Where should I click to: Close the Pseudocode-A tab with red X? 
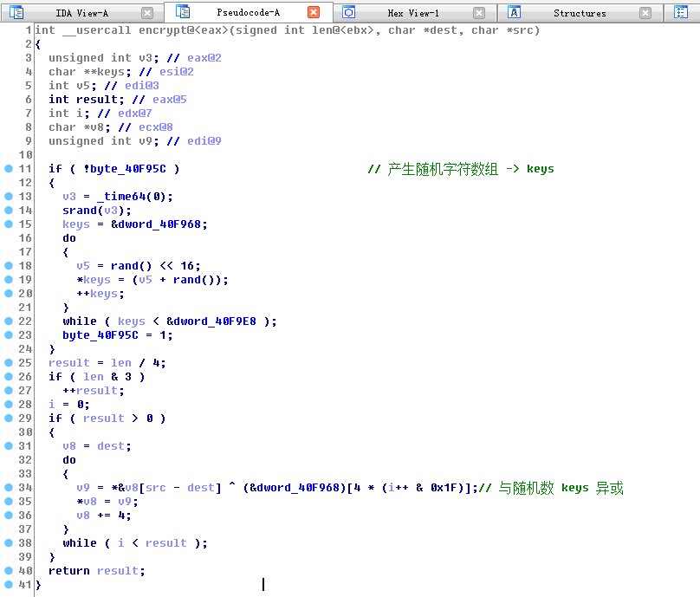click(x=314, y=12)
